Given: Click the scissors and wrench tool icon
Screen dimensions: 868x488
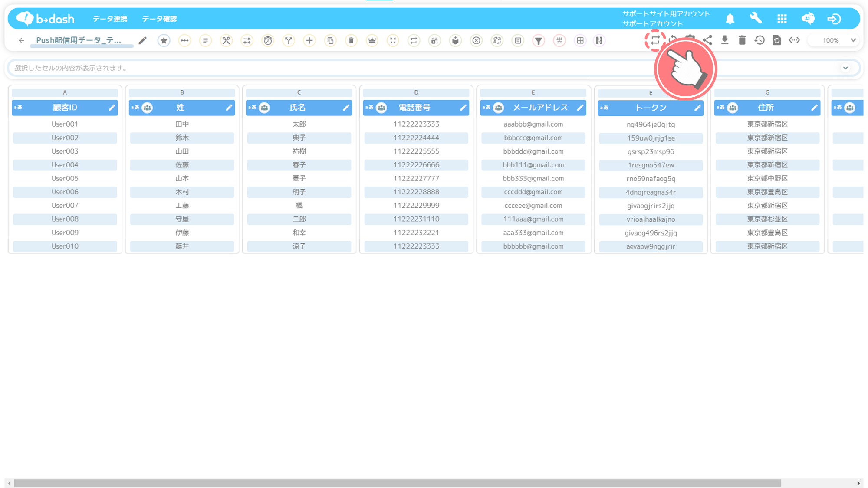Looking at the screenshot, I should [x=226, y=40].
